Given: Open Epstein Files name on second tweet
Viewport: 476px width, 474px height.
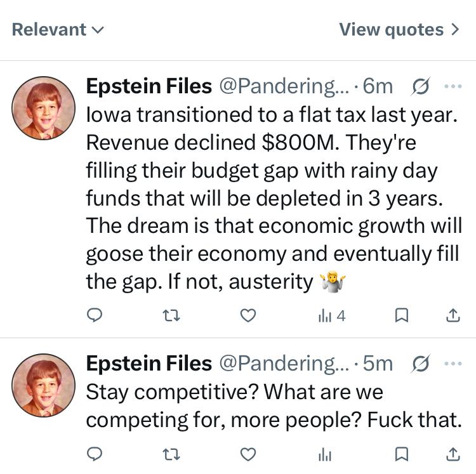Looking at the screenshot, I should (149, 364).
